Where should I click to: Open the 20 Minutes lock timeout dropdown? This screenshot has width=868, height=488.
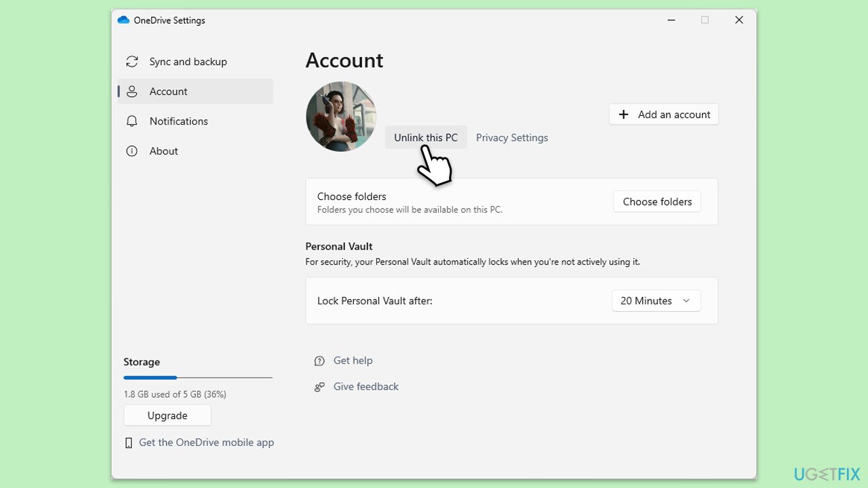point(656,301)
